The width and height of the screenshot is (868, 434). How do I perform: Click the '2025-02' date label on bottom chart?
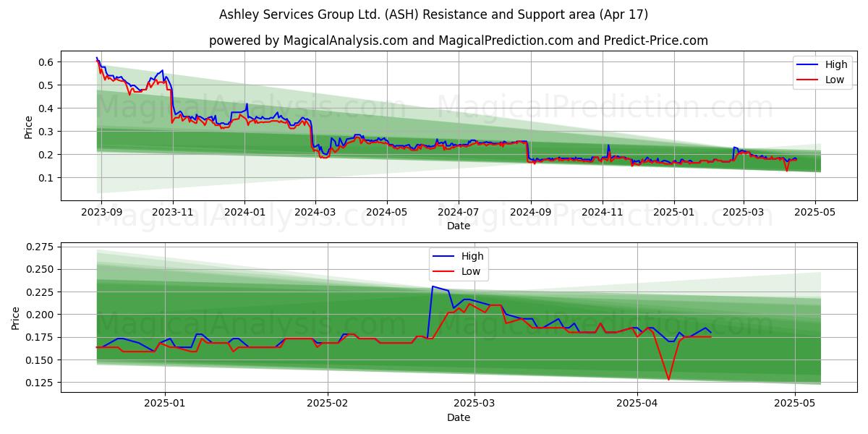pos(328,404)
